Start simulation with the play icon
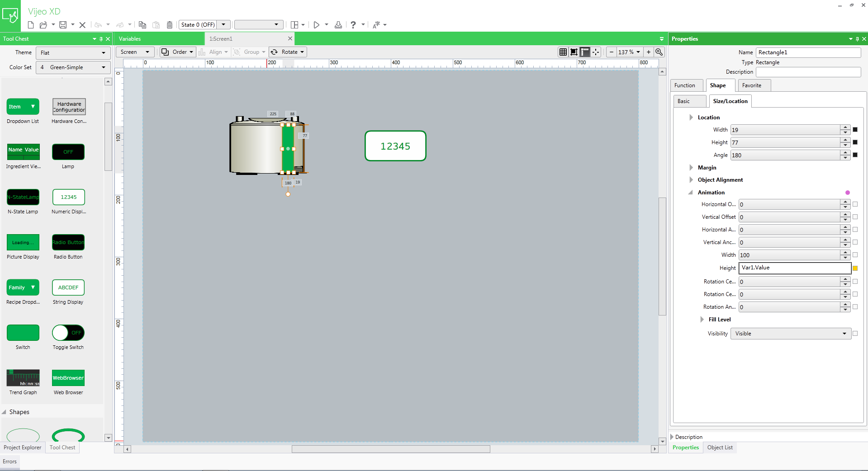The height and width of the screenshot is (471, 868). coord(317,25)
